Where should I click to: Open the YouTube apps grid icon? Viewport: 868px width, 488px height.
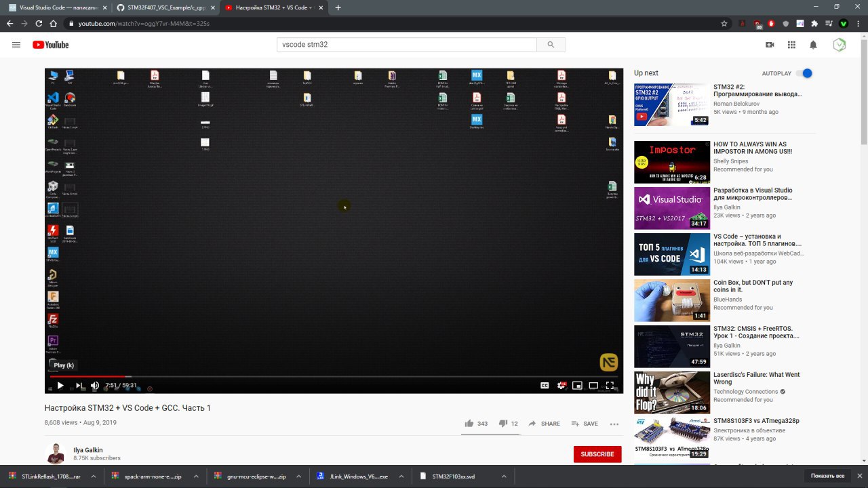(791, 45)
